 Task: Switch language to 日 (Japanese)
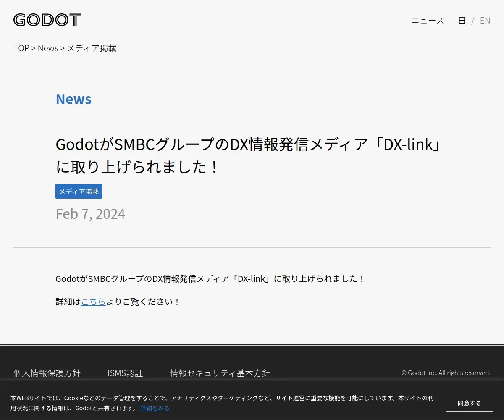(462, 20)
